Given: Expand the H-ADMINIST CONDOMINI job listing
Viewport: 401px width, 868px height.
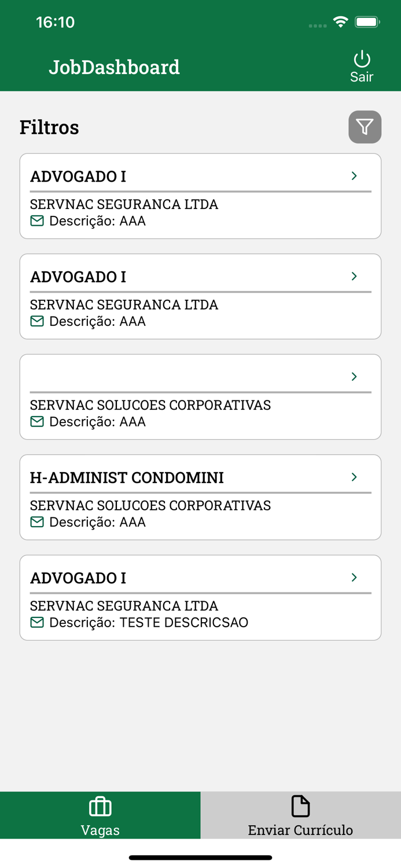Looking at the screenshot, I should click(354, 477).
